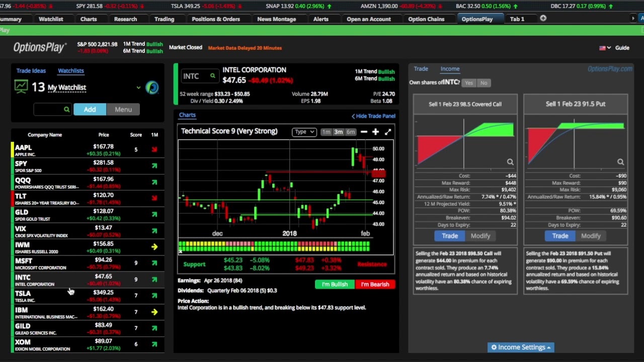
Task: Click Trade under the Covered Call strategy
Action: [x=450, y=236]
